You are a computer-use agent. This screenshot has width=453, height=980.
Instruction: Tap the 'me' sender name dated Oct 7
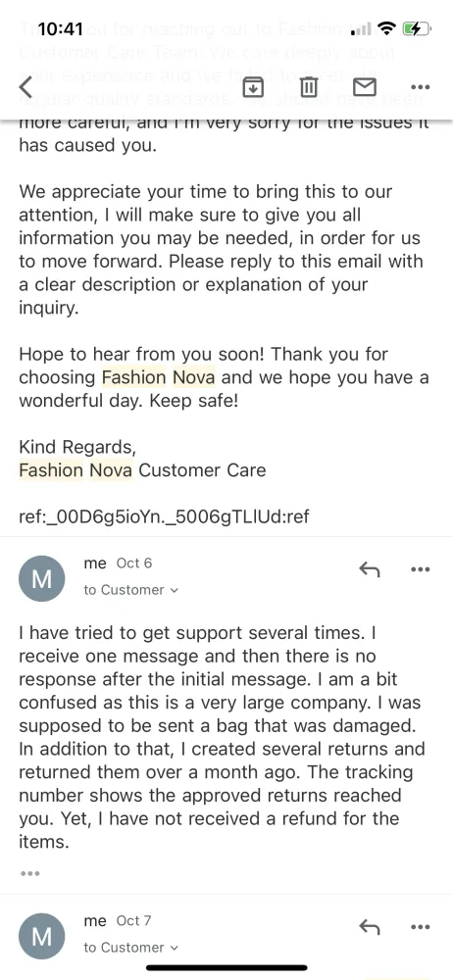click(x=95, y=920)
